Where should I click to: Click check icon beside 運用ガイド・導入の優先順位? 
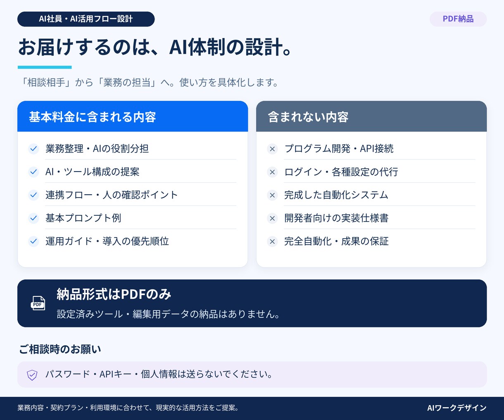[x=33, y=241]
